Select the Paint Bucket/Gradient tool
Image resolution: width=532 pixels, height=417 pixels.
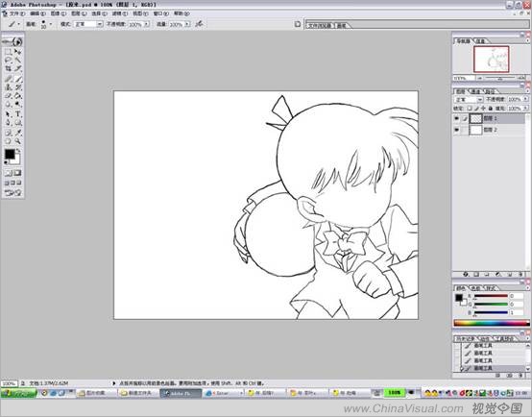click(x=18, y=96)
